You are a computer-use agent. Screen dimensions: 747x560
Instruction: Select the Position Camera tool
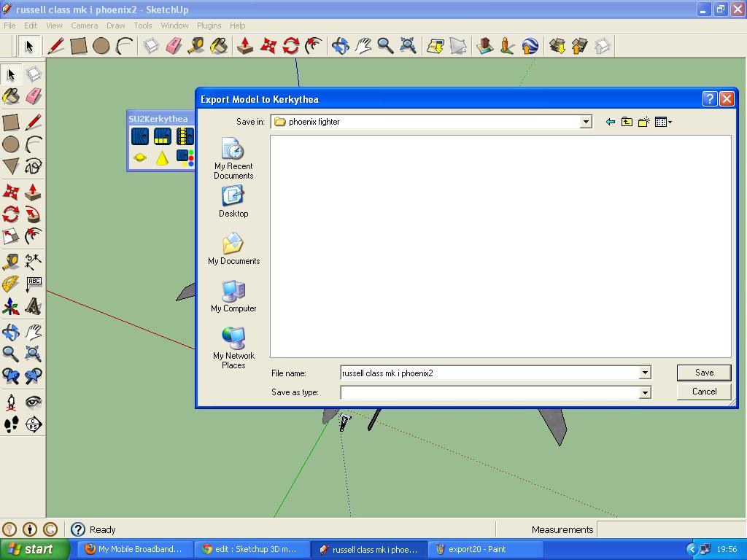point(11,402)
